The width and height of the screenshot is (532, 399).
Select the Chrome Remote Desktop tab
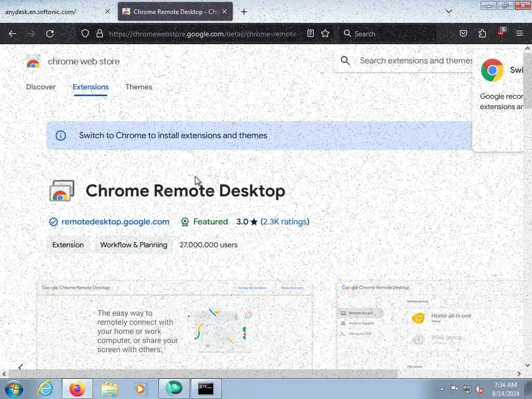point(175,11)
